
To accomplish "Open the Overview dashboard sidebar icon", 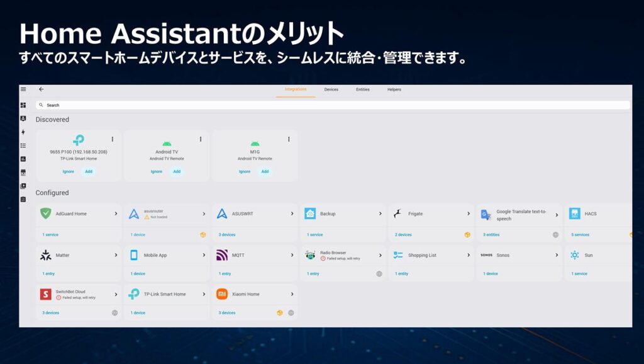I will click(x=23, y=105).
